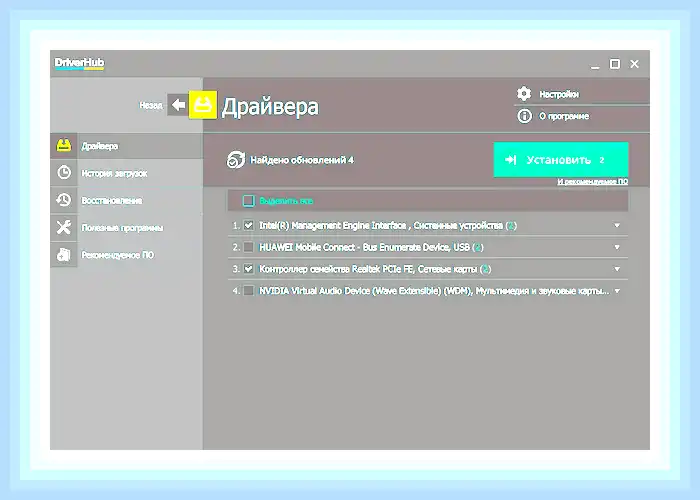
Task: Click the Рекомендуемое ПО icon
Action: [x=64, y=254]
